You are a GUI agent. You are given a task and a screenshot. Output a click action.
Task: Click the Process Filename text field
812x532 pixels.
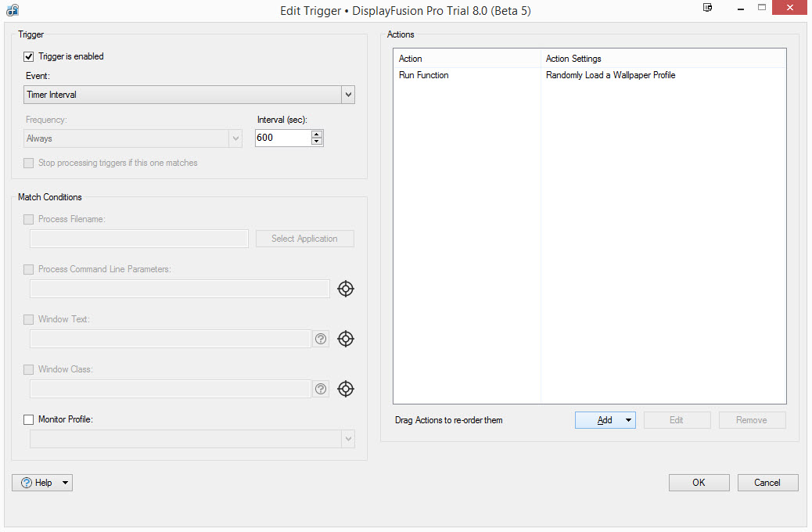click(x=139, y=239)
